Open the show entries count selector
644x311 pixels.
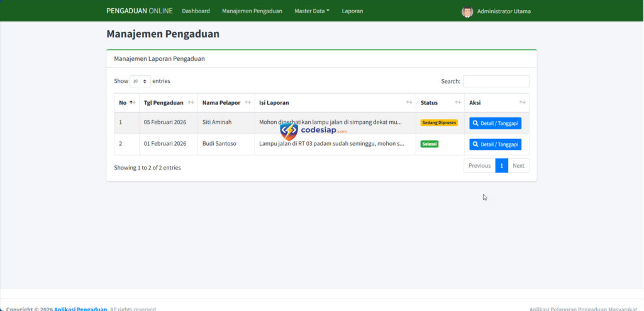[x=140, y=81]
